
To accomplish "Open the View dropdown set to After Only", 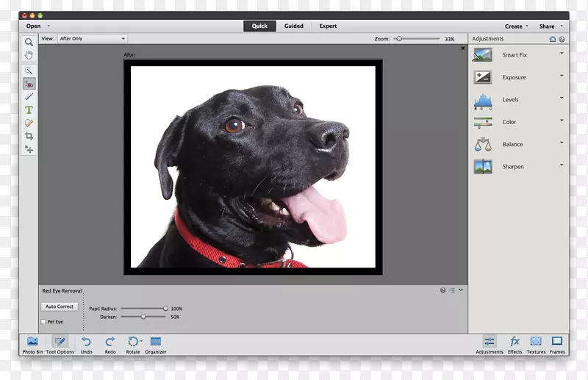I will 93,39.
